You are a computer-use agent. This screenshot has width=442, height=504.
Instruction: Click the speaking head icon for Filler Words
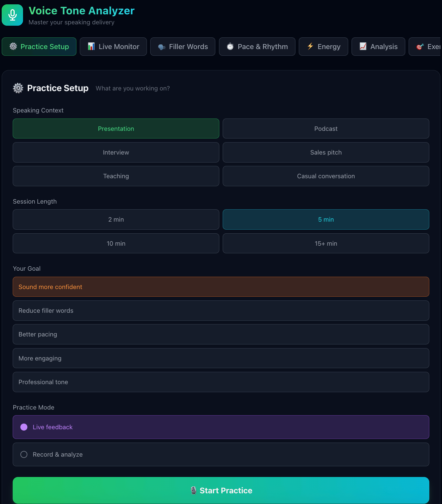point(162,47)
